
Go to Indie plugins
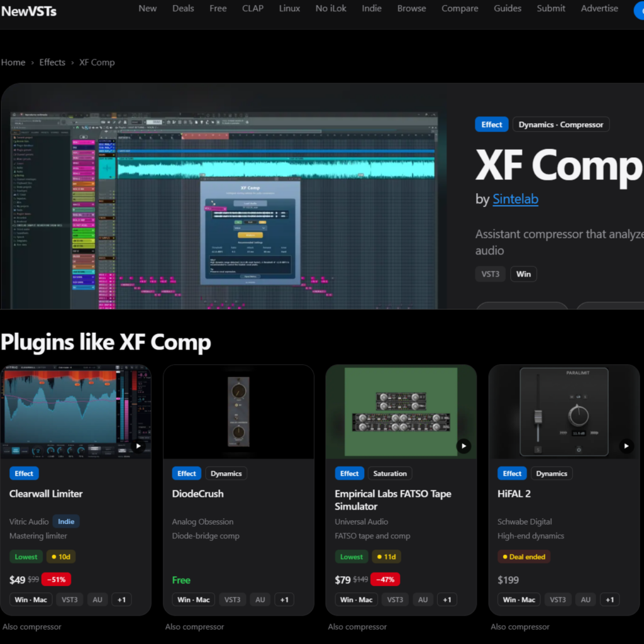pos(372,8)
